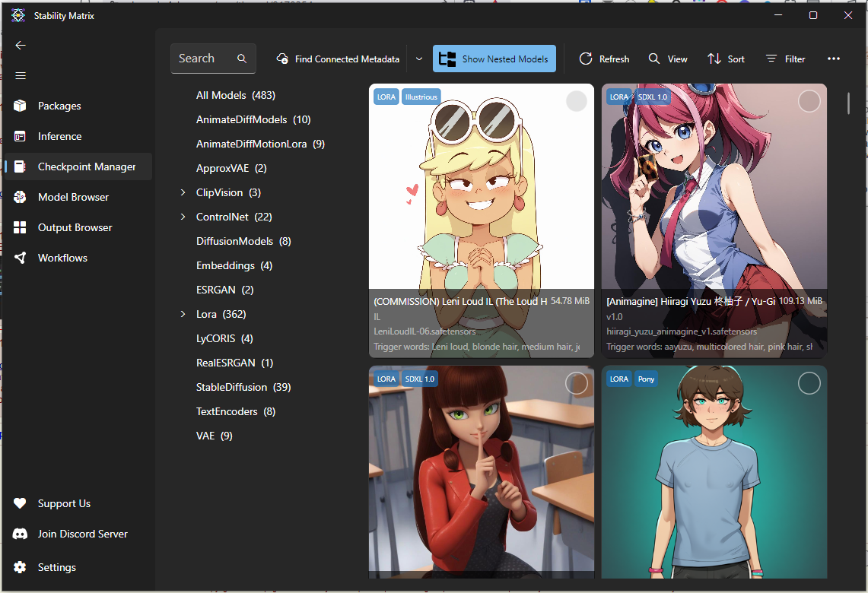Open Find Connected Metadata dropdown arrow
Screen dimensions: 868x593
pyautogui.click(x=419, y=59)
